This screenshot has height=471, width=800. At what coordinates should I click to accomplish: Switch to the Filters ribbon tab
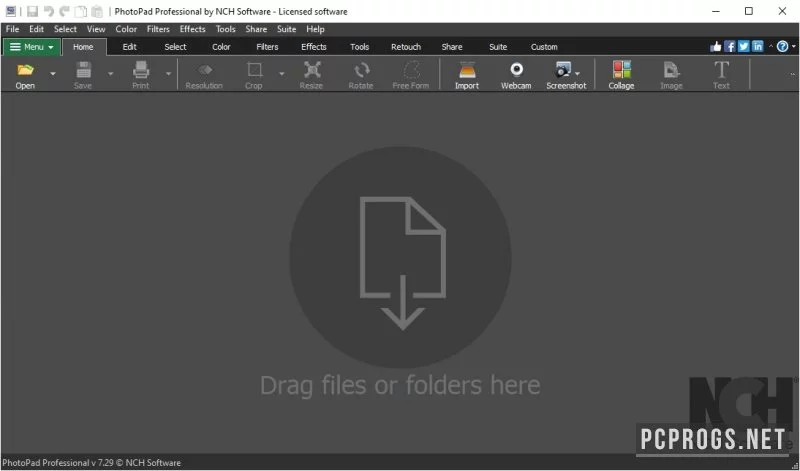click(267, 47)
